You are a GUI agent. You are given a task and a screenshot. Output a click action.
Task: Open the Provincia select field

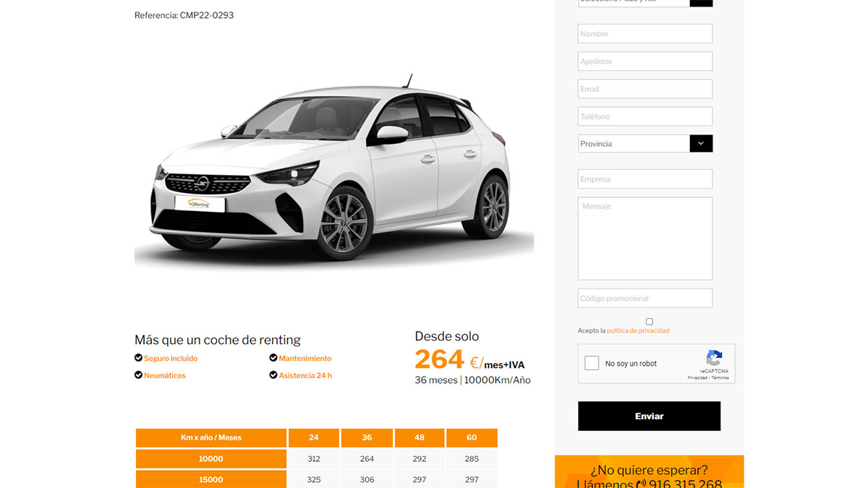tap(645, 143)
